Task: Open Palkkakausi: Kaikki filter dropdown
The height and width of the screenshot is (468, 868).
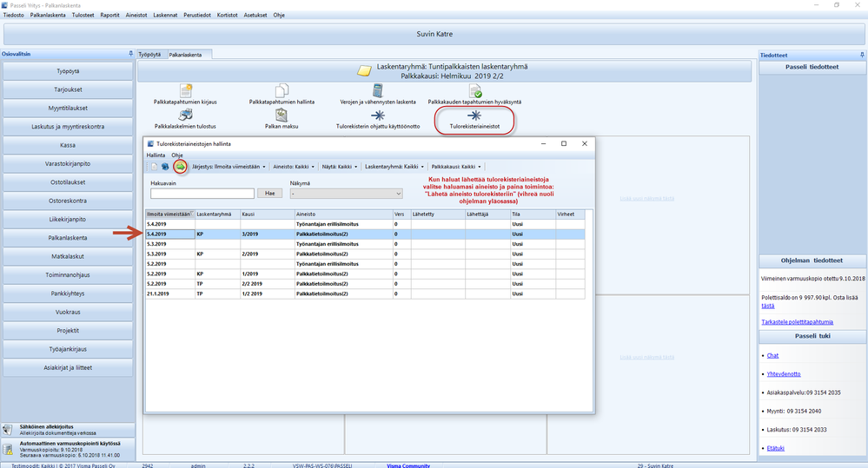Action: [x=456, y=167]
